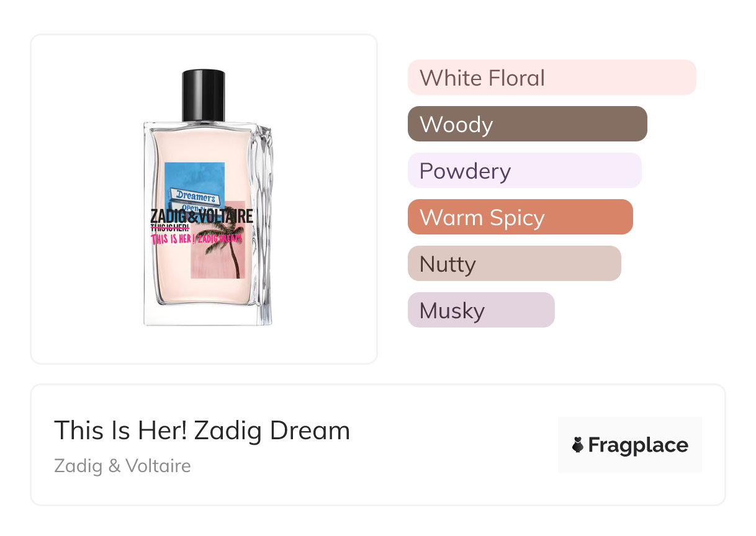Click the Dreamers sign on the bottle label
The image size is (756, 536).
tap(195, 197)
